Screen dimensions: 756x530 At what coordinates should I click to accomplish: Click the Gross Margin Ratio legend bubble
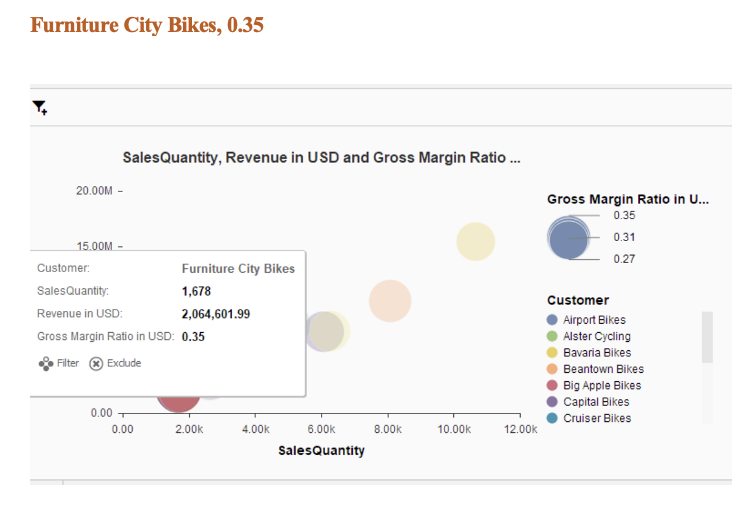[x=569, y=238]
